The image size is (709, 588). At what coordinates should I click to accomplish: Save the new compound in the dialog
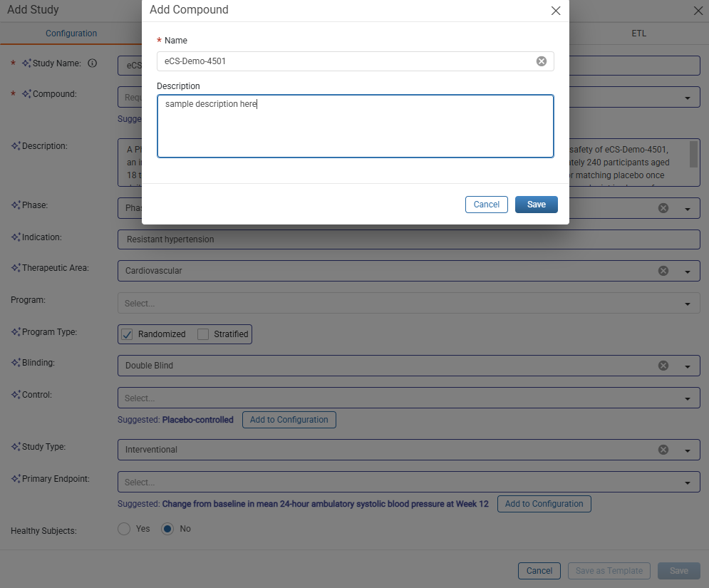537,205
